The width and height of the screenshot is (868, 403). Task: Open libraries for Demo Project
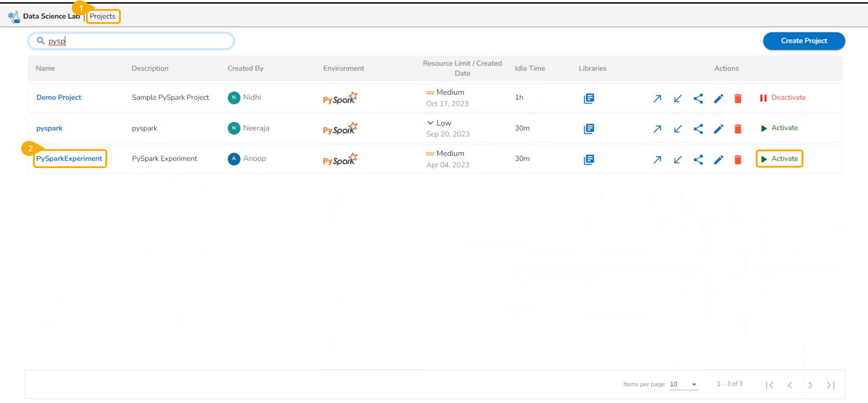tap(589, 98)
